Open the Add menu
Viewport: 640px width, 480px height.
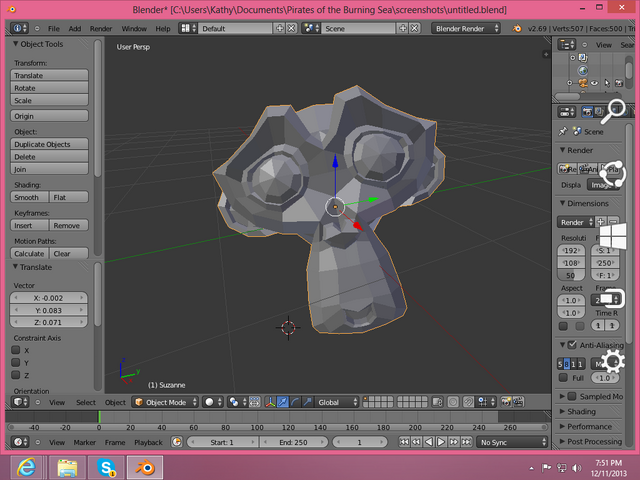[x=75, y=28]
